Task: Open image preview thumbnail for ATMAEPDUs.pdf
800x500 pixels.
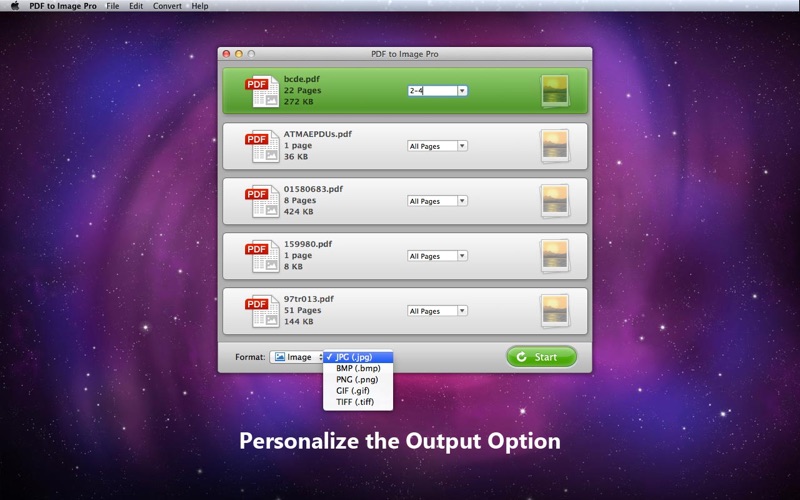Action: [x=555, y=146]
